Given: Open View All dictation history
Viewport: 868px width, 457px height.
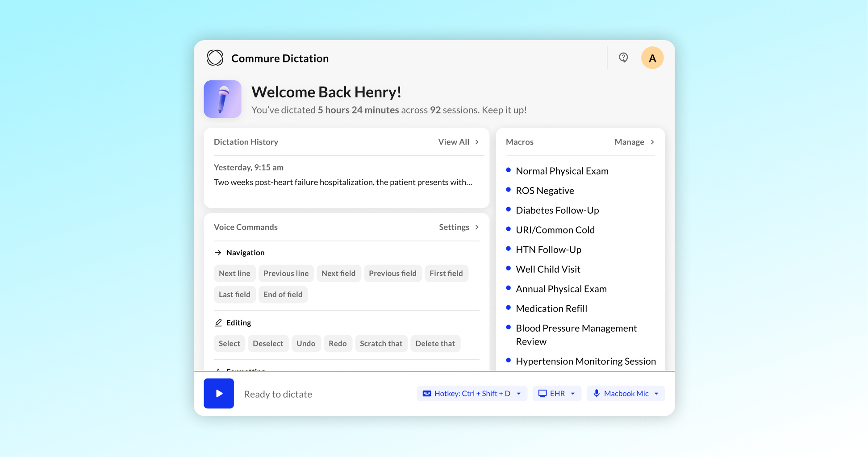Looking at the screenshot, I should tap(459, 142).
